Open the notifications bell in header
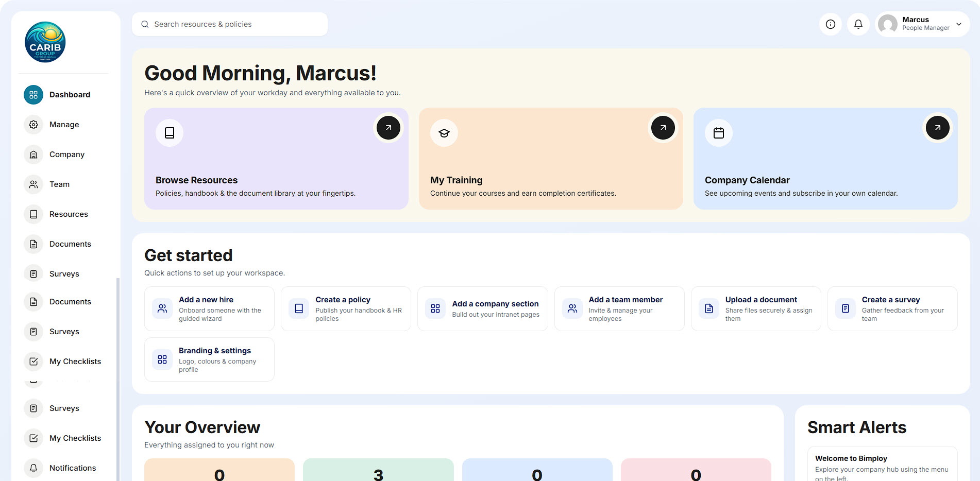This screenshot has height=481, width=980. (858, 24)
